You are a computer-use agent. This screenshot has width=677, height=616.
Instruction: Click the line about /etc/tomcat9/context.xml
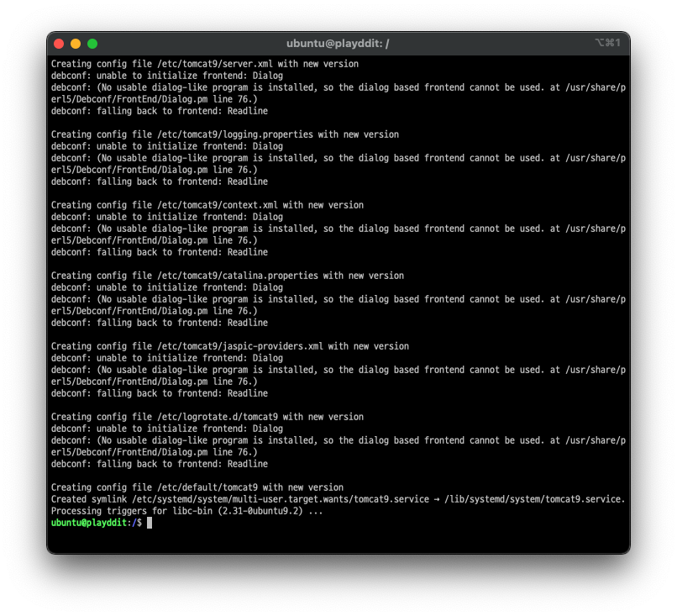click(x=207, y=205)
